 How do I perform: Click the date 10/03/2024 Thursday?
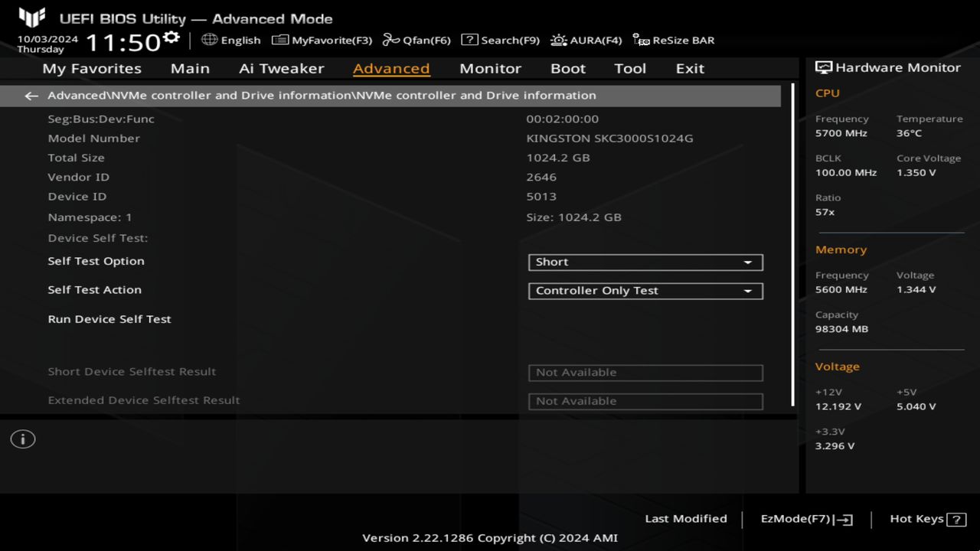[x=47, y=44]
